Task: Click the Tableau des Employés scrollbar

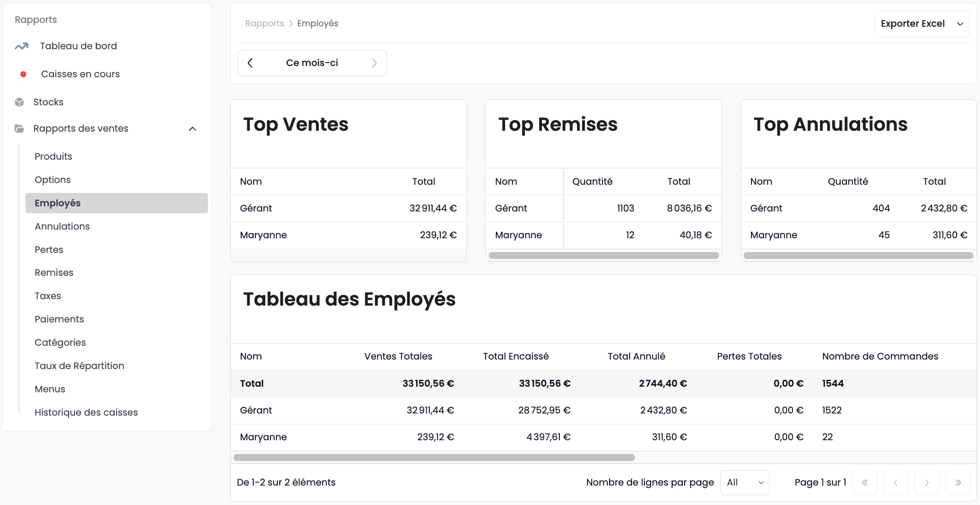Action: (x=433, y=457)
